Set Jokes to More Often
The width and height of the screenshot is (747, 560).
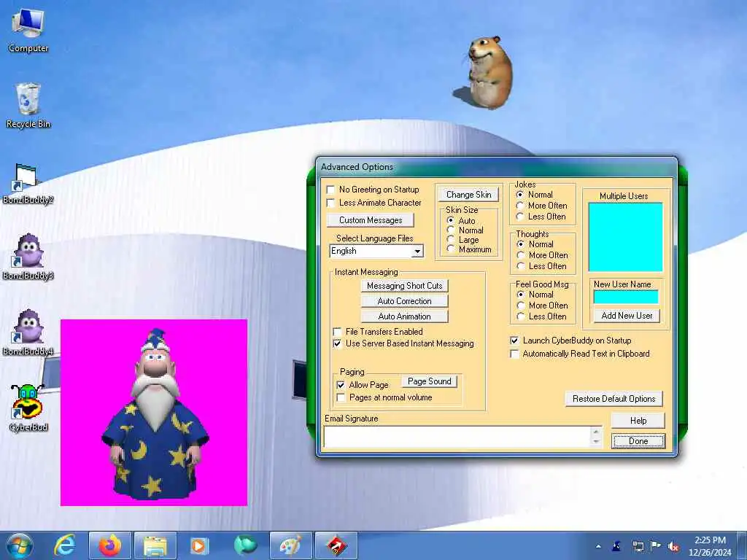[520, 205]
